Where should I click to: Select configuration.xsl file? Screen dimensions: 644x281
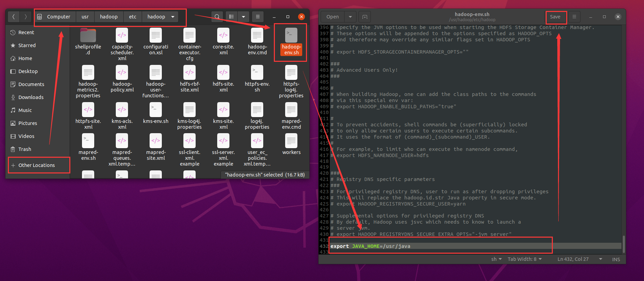click(156, 41)
